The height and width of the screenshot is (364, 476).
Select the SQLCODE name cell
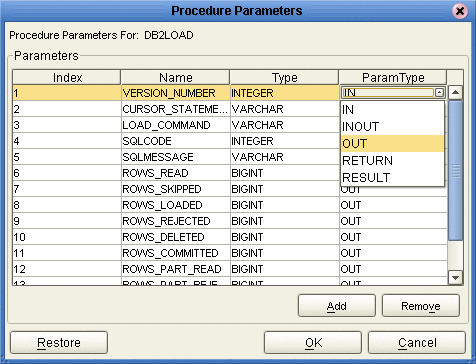[x=176, y=141]
